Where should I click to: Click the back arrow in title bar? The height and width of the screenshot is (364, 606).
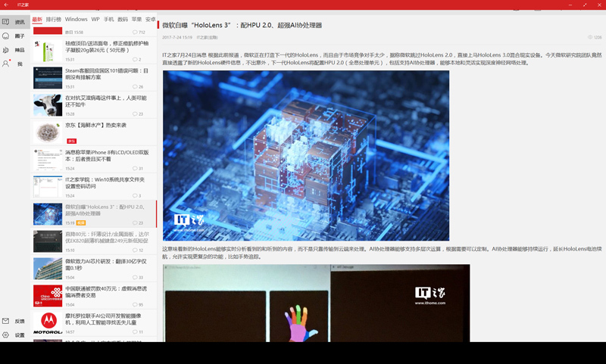tap(6, 5)
